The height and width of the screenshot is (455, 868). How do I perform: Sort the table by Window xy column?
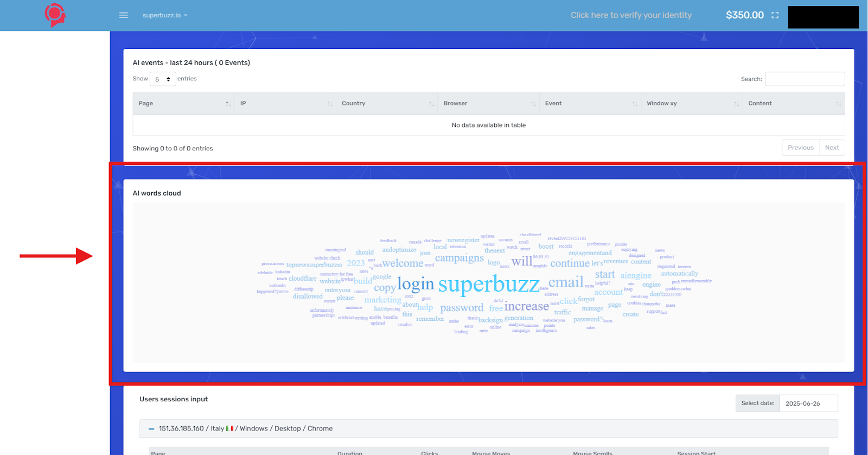click(692, 103)
